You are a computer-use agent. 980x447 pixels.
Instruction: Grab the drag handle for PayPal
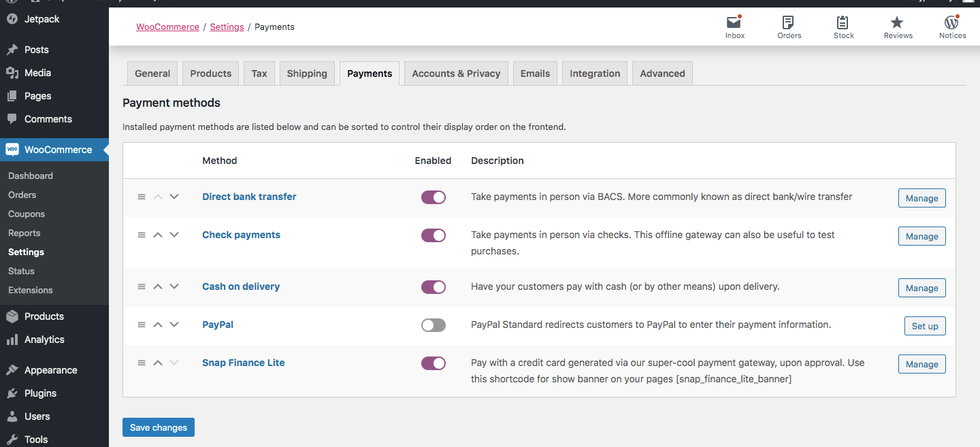(x=142, y=325)
